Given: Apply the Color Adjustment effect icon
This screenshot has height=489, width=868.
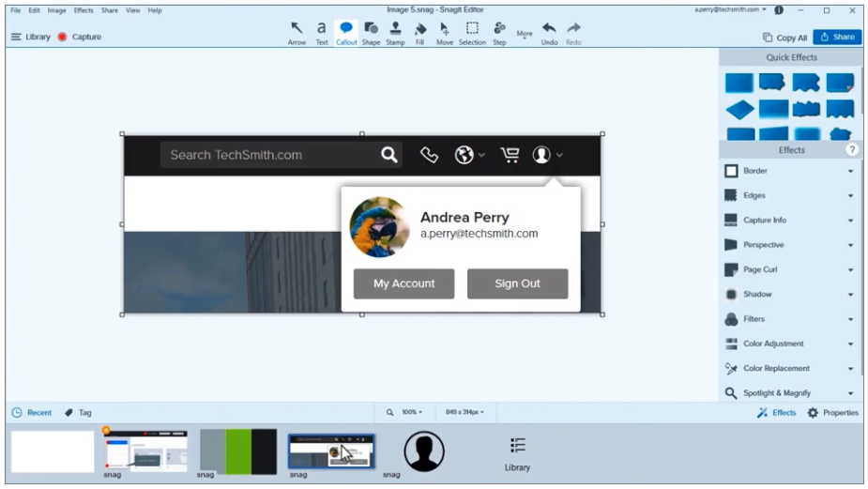Looking at the screenshot, I should [731, 344].
